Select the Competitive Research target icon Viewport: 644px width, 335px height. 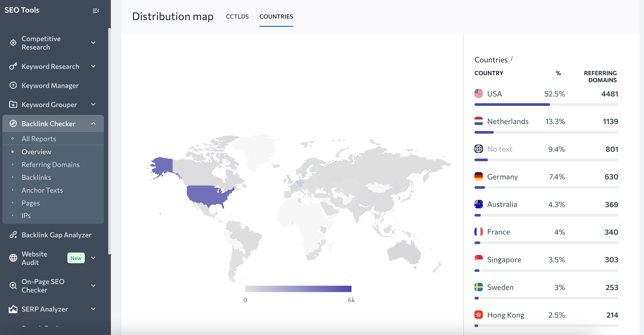tap(13, 43)
